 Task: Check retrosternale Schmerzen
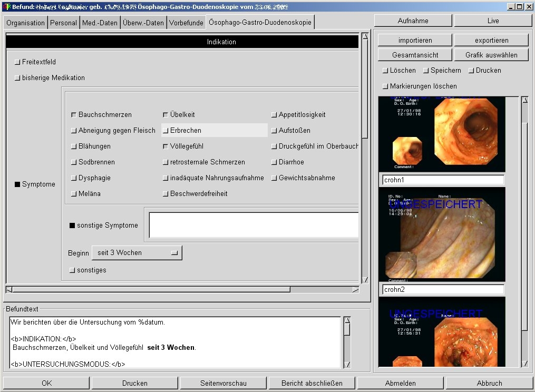pos(166,162)
